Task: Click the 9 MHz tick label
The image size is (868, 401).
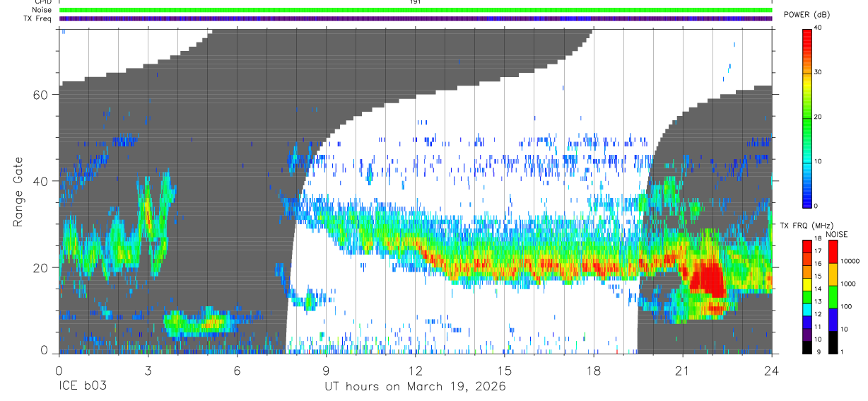Action: (817, 351)
